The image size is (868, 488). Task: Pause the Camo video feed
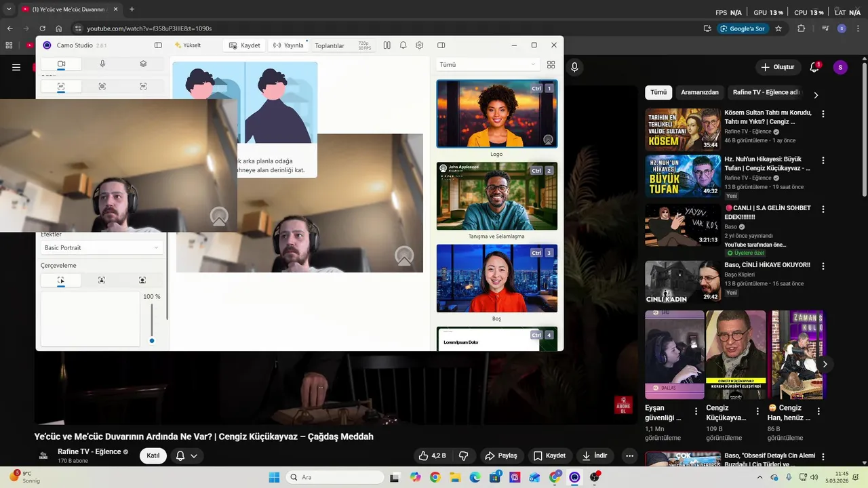[x=387, y=45]
